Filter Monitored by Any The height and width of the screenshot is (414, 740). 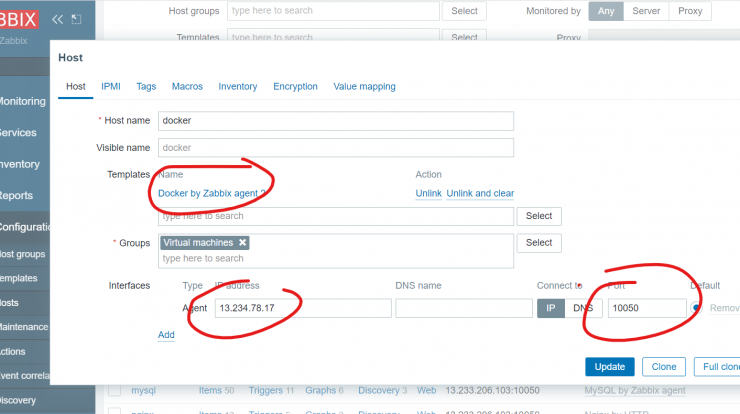coord(606,11)
